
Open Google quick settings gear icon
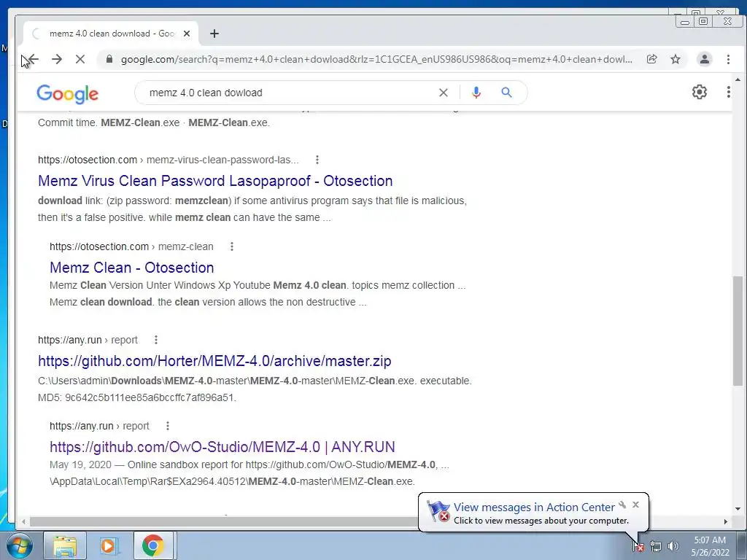pos(700,92)
